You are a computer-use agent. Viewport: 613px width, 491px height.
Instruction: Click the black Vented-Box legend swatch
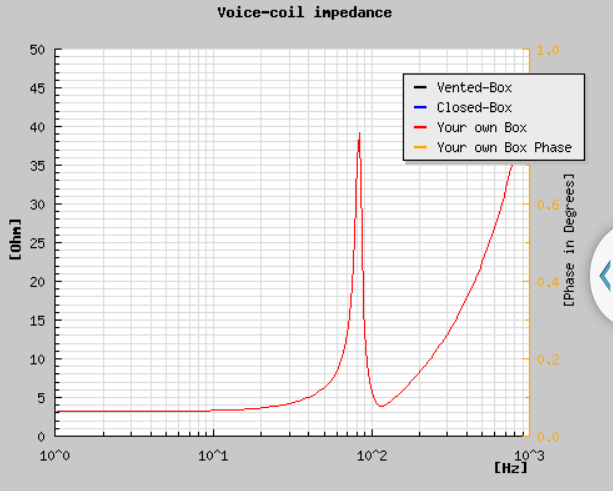[420, 87]
